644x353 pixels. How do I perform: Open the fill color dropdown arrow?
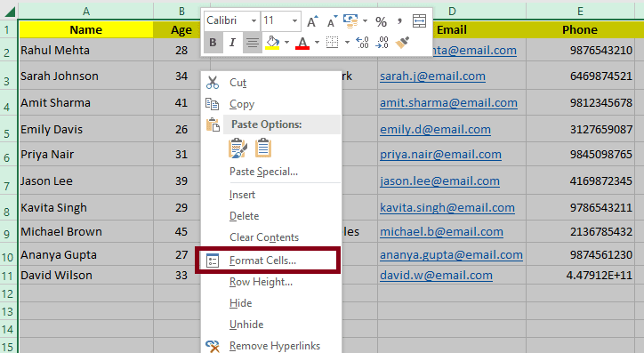(286, 43)
